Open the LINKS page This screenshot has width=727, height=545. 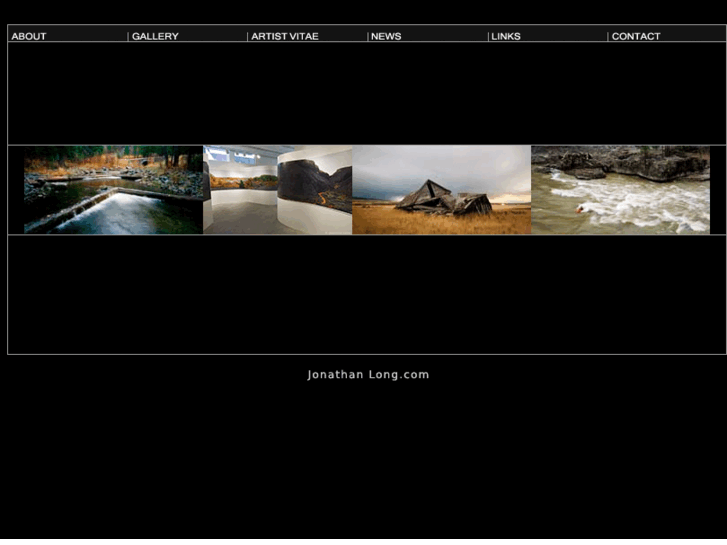click(506, 36)
